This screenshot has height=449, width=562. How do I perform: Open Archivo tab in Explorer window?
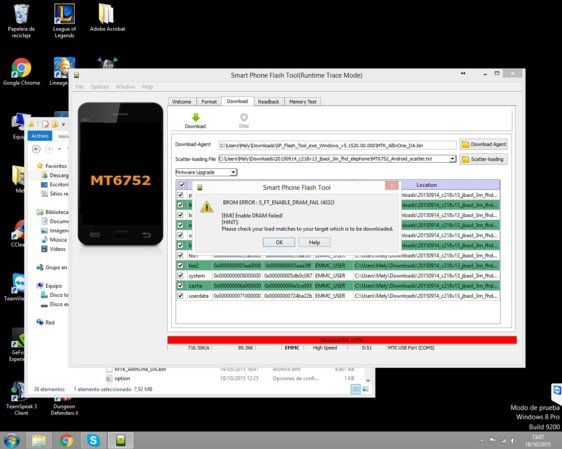[x=40, y=136]
